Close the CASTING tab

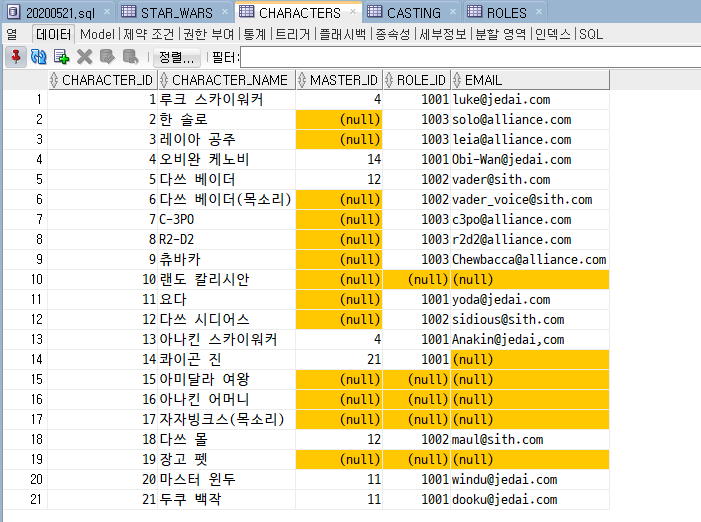point(453,12)
